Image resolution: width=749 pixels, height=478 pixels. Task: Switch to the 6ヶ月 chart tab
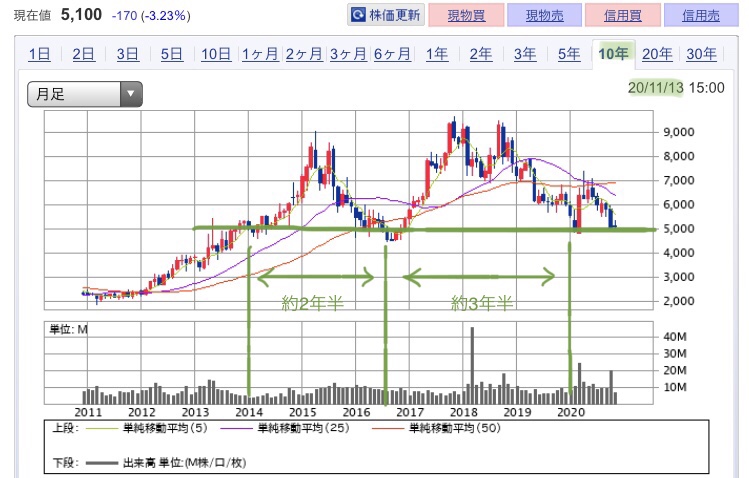click(x=392, y=54)
